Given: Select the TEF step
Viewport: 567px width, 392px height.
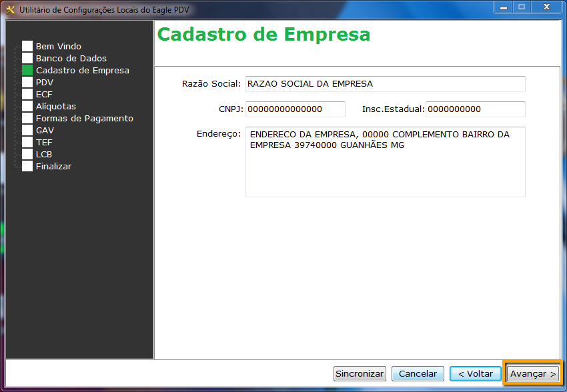Looking at the screenshot, I should (x=44, y=143).
